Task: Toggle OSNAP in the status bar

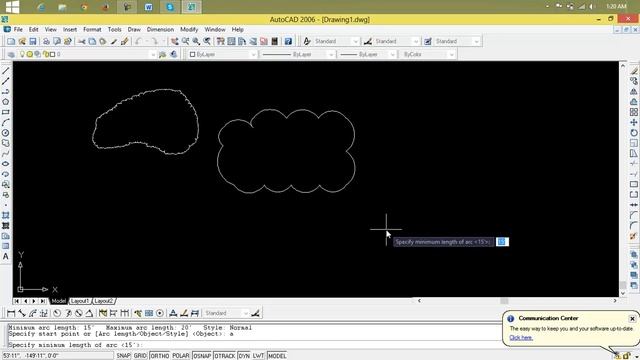Action: pos(202,356)
